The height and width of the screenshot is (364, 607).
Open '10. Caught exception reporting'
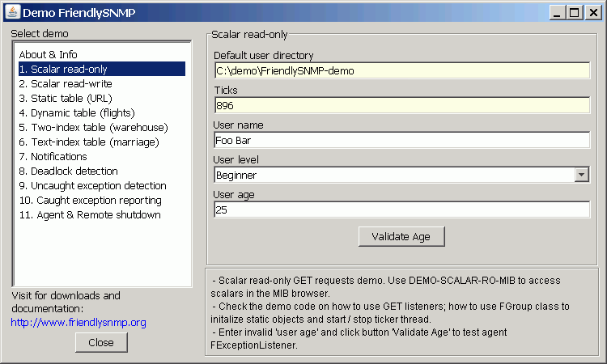coord(102,200)
